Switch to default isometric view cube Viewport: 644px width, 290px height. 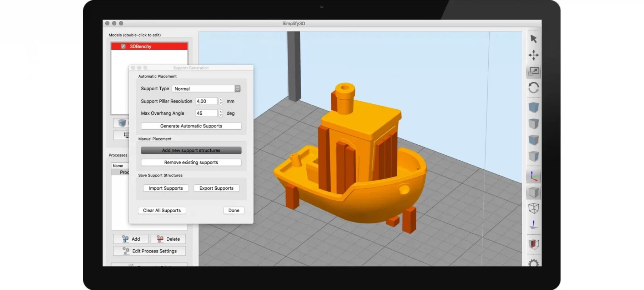(x=534, y=108)
